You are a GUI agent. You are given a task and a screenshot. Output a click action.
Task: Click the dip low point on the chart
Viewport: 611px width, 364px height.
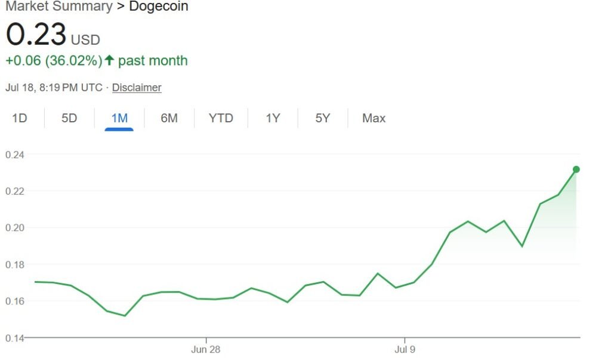pyautogui.click(x=124, y=315)
